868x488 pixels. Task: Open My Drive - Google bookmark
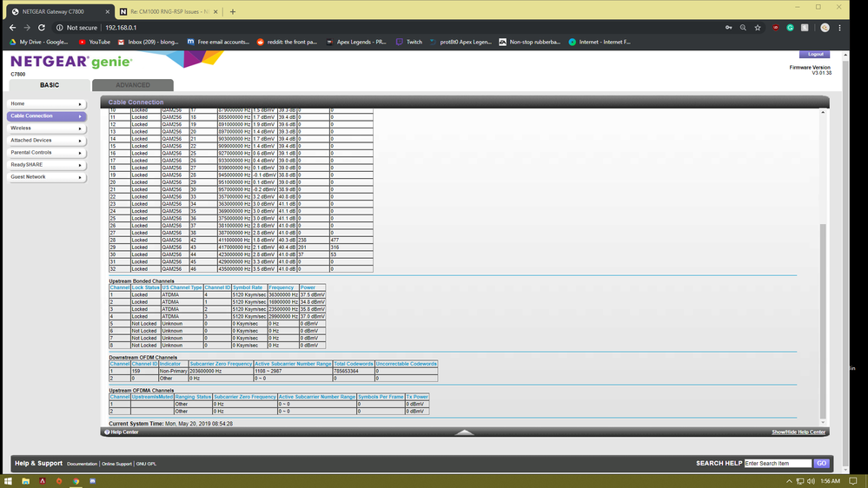[x=39, y=42]
